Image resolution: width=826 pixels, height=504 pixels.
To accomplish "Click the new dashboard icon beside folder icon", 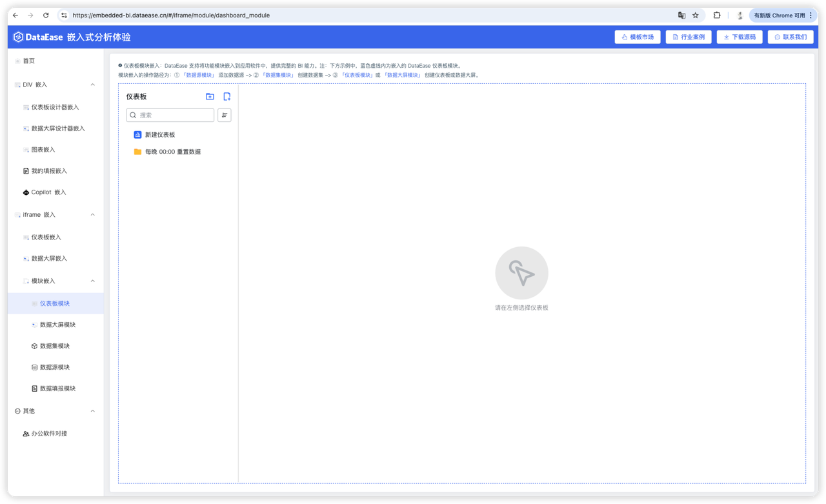I will (227, 97).
